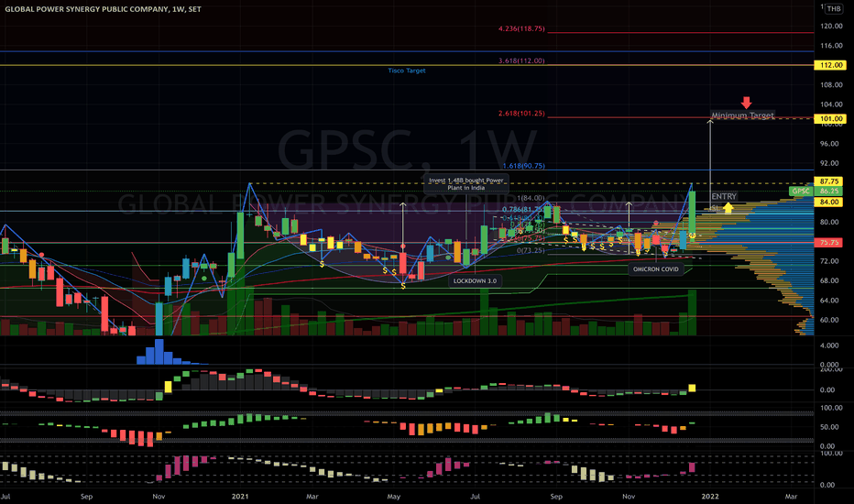The image size is (854, 504).
Task: Click the red down arrow above Minimum Target
Action: point(746,103)
